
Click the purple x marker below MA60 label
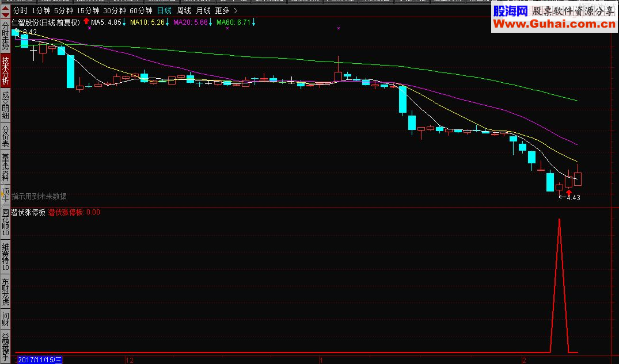[227, 28]
